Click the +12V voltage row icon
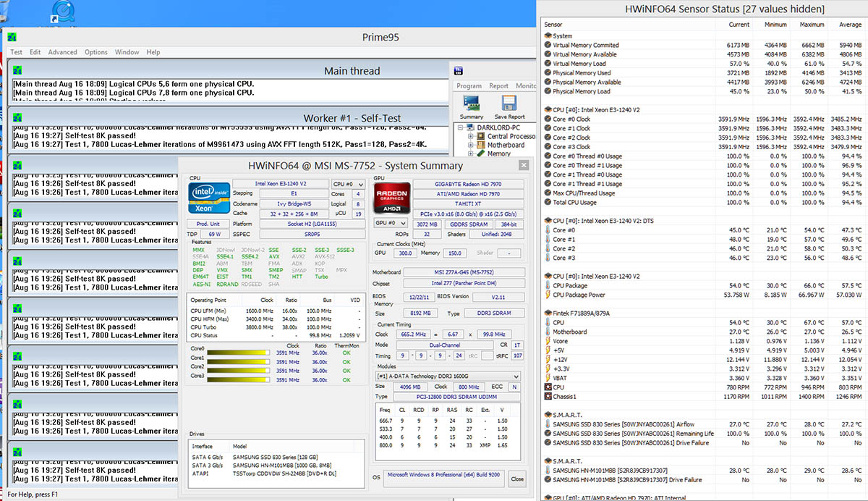Viewport: 868px width, 501px height. pos(548,360)
